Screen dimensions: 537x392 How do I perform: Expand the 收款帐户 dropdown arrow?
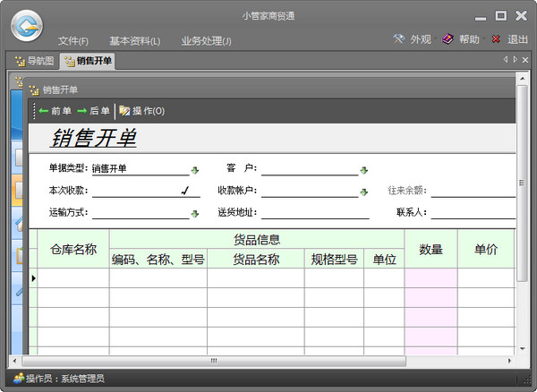pyautogui.click(x=364, y=192)
